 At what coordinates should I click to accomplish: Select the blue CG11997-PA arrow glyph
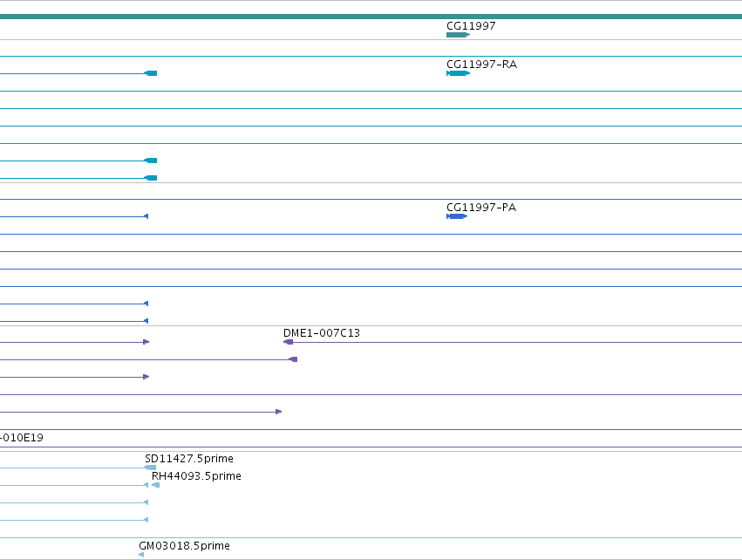pyautogui.click(x=457, y=216)
